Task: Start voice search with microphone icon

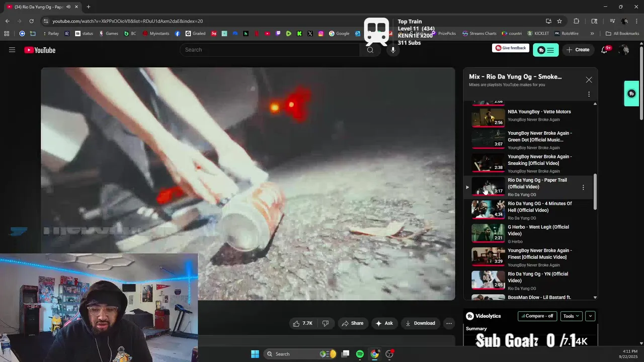Action: pyautogui.click(x=393, y=50)
